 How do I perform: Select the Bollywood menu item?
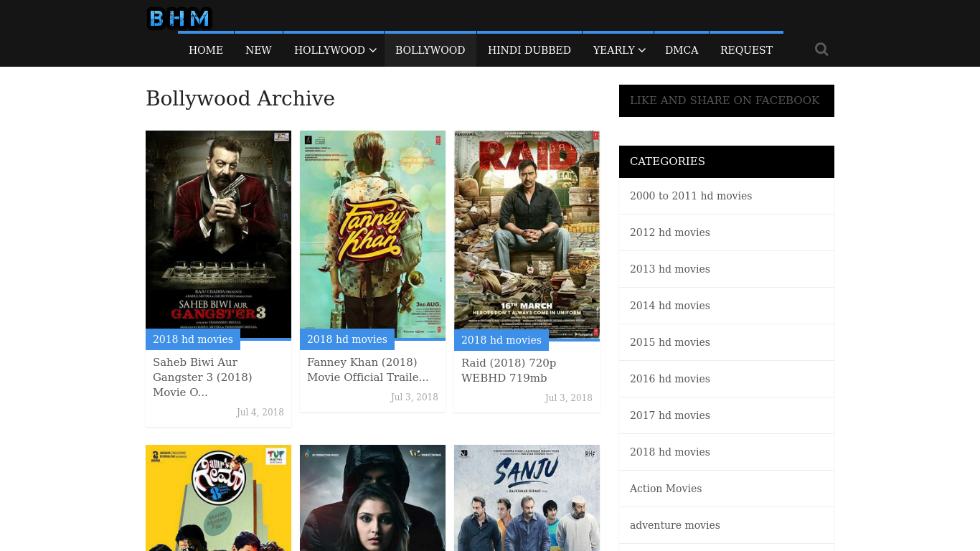tap(430, 50)
